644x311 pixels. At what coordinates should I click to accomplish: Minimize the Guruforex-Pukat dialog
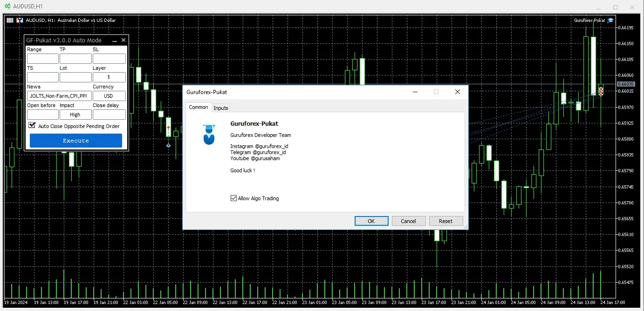click(415, 92)
